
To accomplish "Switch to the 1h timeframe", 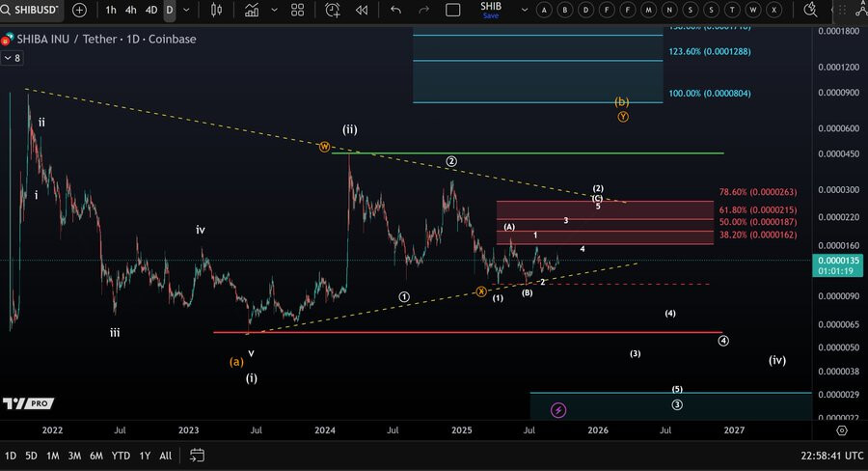I will point(111,10).
